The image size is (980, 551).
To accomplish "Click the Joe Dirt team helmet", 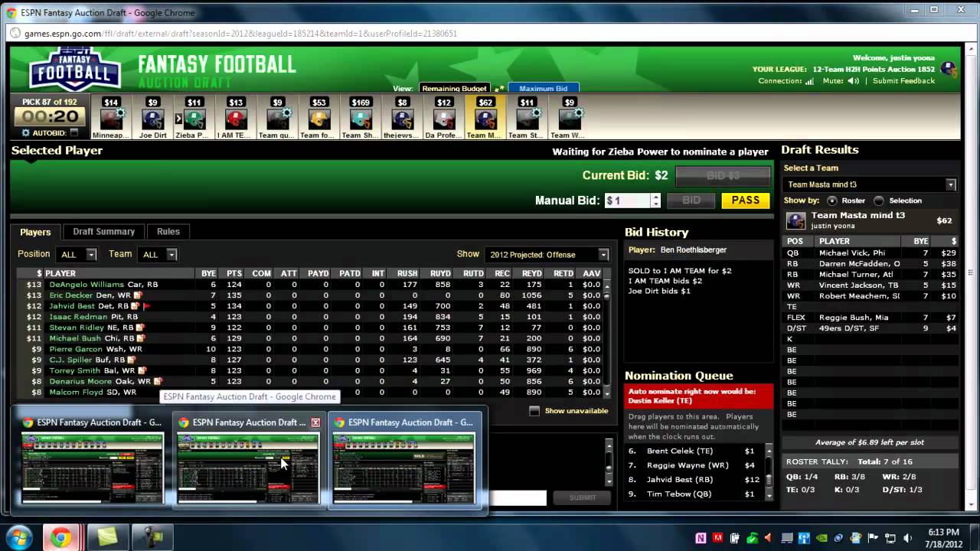I will pyautogui.click(x=153, y=119).
